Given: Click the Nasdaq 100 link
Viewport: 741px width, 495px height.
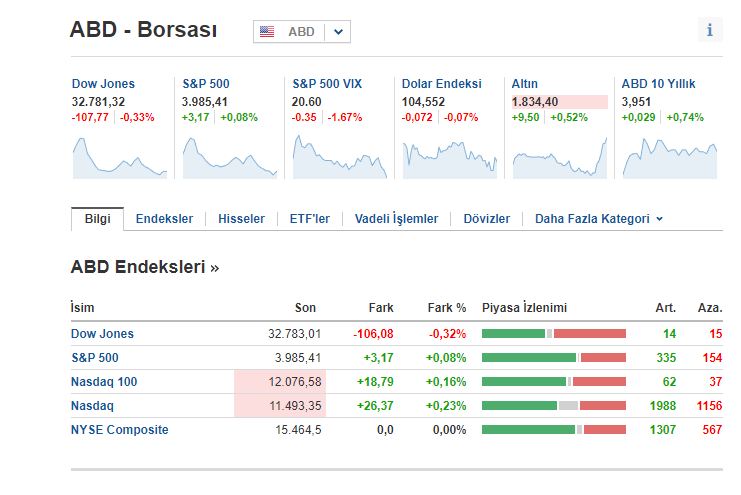Looking at the screenshot, I should 104,382.
